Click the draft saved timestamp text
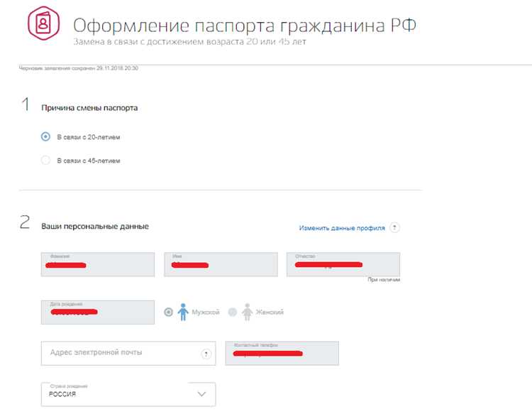532x414 pixels. 78,68
